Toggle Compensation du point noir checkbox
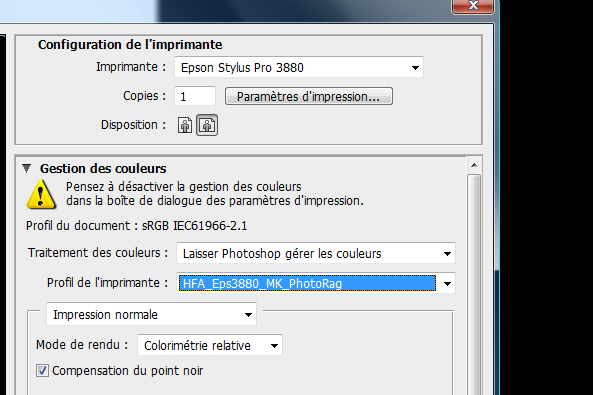The width and height of the screenshot is (593, 395). [x=42, y=370]
